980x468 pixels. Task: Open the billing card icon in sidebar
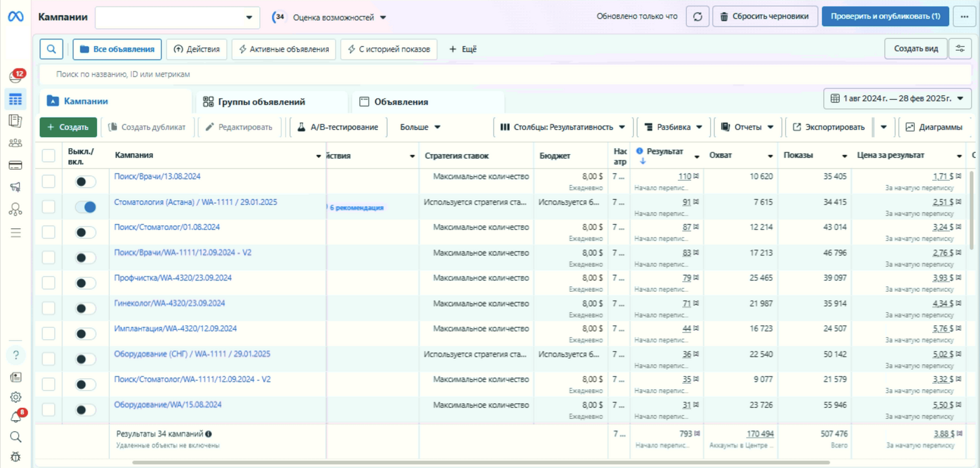click(x=16, y=166)
